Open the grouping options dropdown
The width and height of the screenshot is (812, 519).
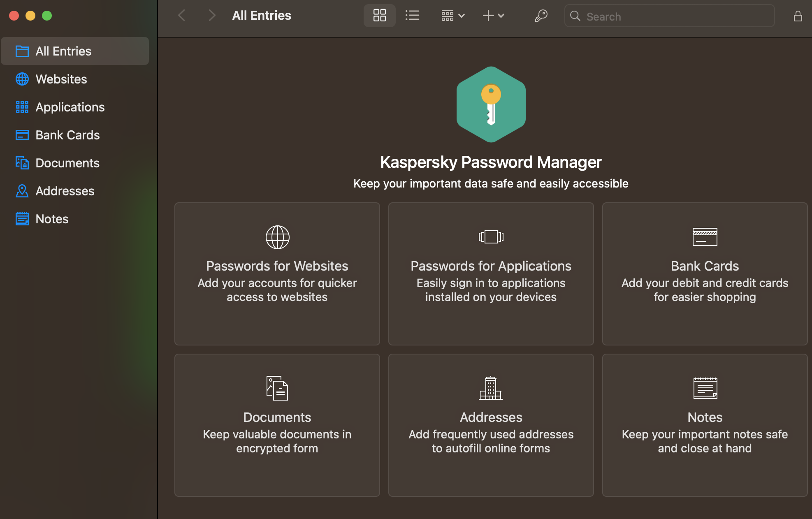point(452,16)
